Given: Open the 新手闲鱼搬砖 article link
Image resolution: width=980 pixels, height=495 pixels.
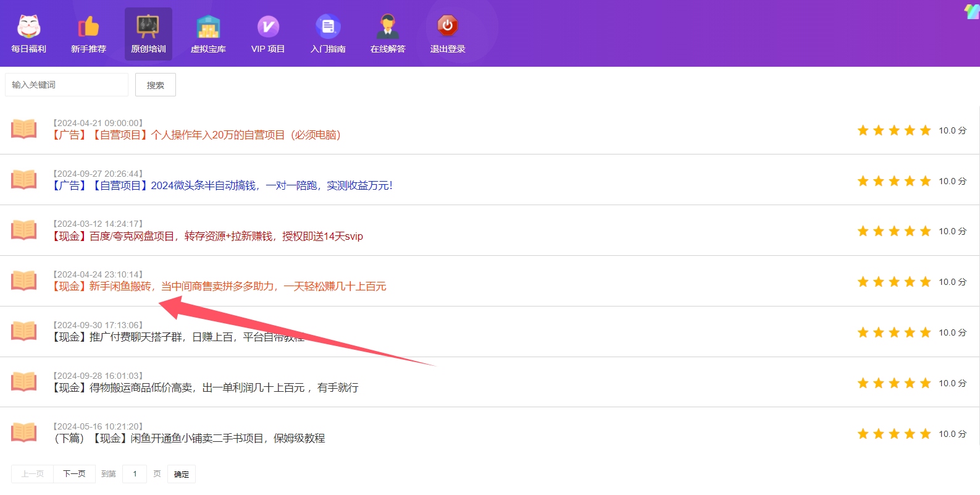Looking at the screenshot, I should [219, 287].
